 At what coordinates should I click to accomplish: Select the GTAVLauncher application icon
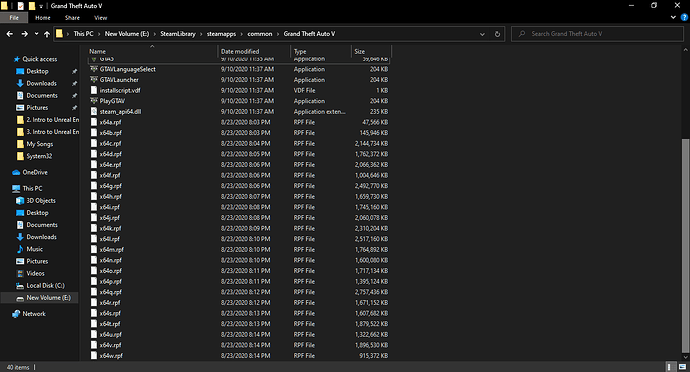click(x=94, y=80)
